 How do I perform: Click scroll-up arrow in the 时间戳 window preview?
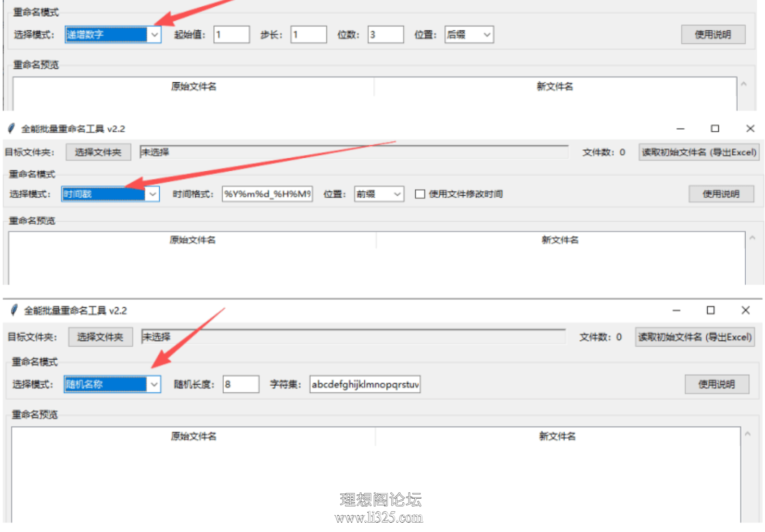point(752,238)
